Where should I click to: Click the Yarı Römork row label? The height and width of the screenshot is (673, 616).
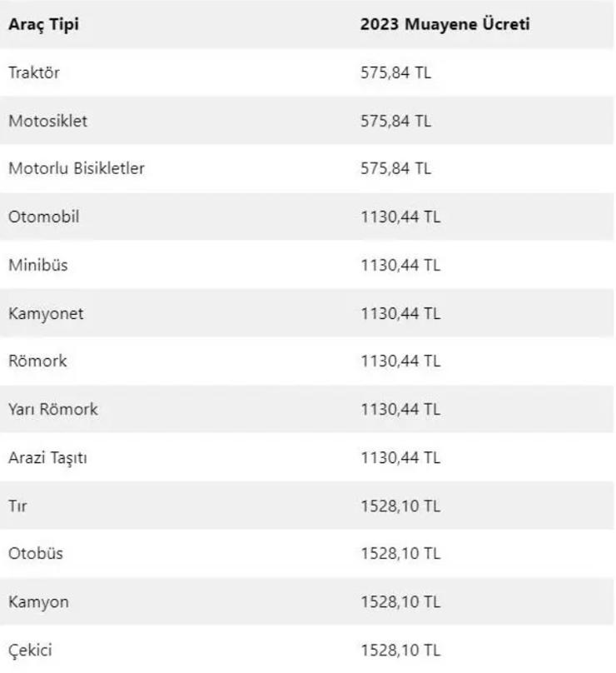[x=53, y=409]
